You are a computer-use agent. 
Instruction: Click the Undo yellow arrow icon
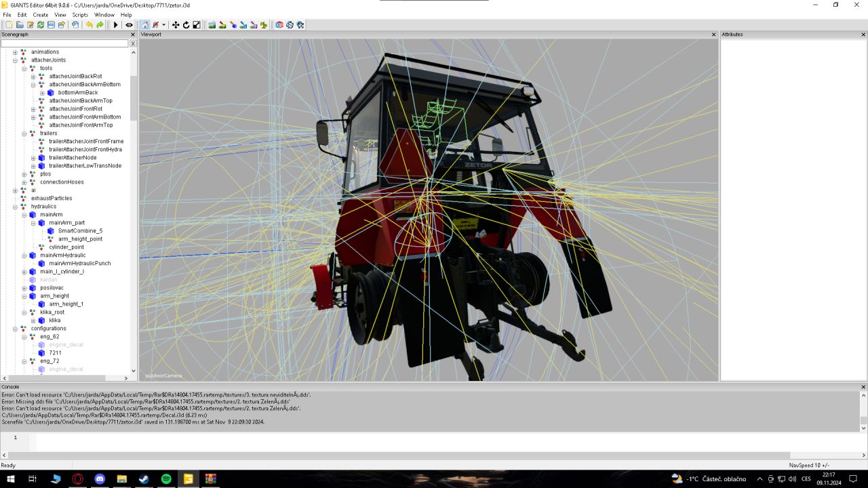[x=90, y=25]
